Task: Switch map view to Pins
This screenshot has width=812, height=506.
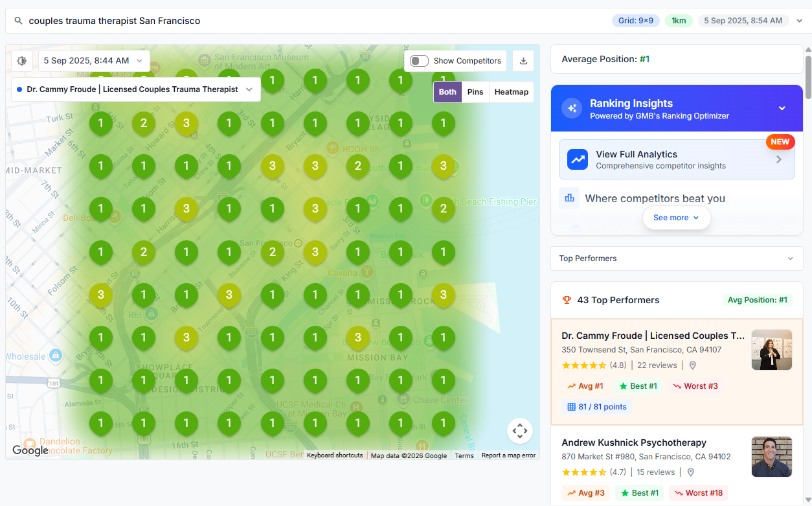Action: click(475, 92)
